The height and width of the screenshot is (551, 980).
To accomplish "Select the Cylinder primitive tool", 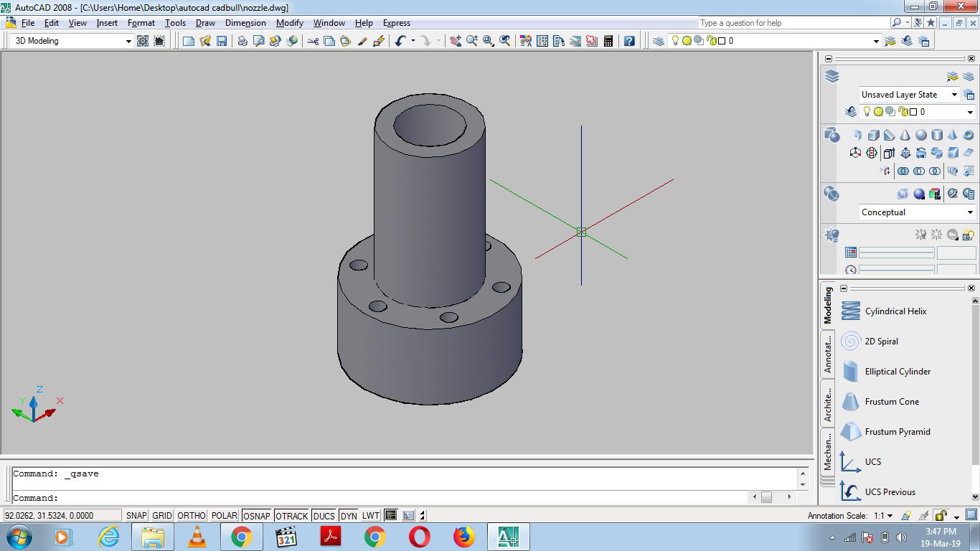I will point(937,135).
